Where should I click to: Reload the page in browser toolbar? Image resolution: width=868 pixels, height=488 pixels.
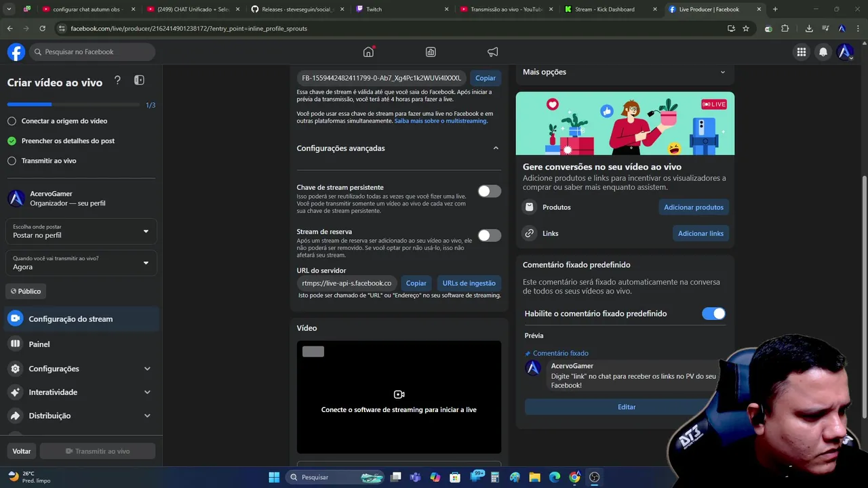(42, 28)
